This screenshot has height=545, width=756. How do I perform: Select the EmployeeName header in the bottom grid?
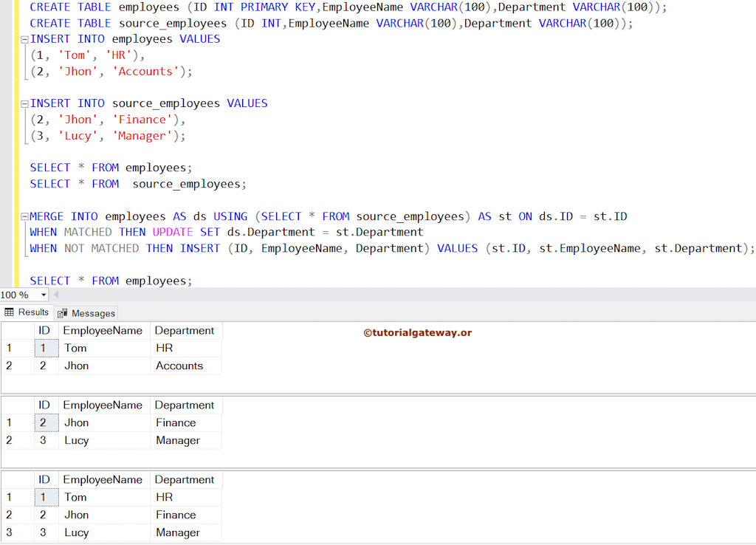pos(103,479)
